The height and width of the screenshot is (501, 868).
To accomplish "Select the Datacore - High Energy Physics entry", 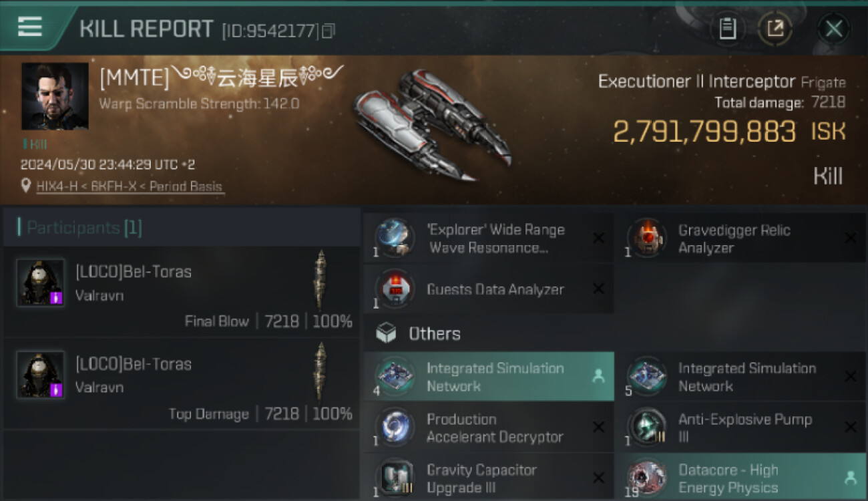I will pyautogui.click(x=740, y=478).
